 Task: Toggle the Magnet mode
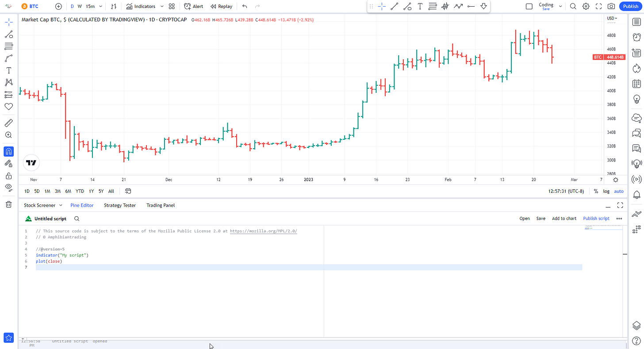tap(8, 152)
